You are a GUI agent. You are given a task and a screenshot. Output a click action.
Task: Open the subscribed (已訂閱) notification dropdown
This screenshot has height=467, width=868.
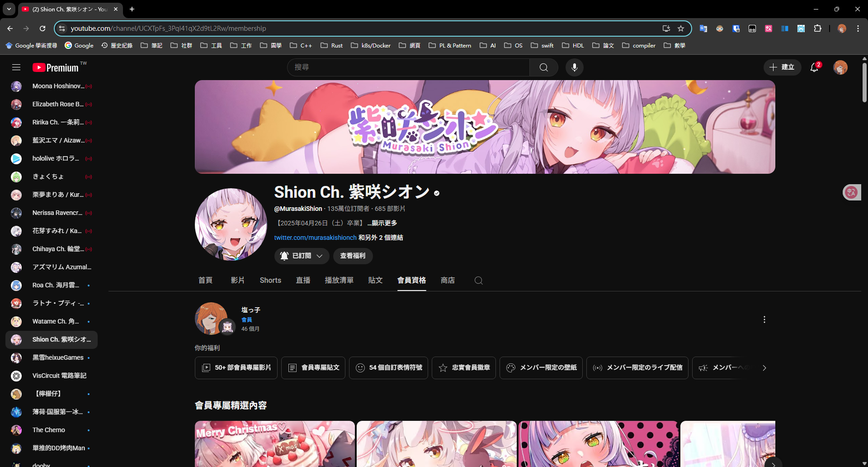tap(302, 256)
